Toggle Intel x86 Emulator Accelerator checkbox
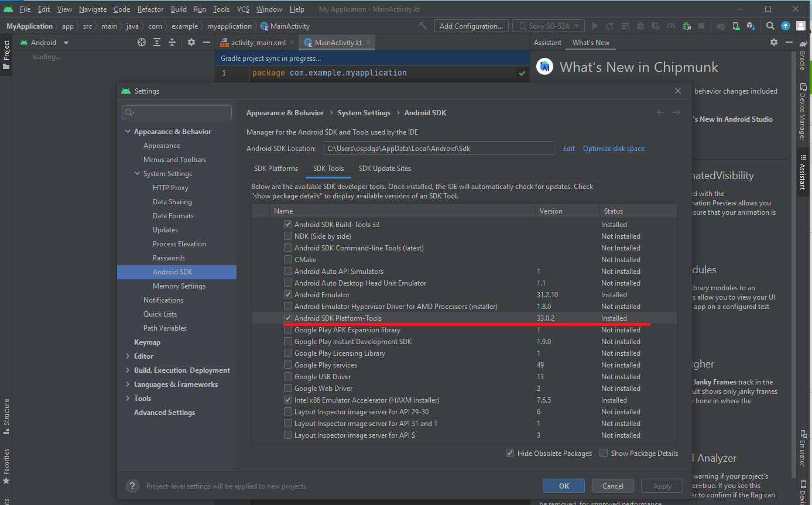 (287, 400)
